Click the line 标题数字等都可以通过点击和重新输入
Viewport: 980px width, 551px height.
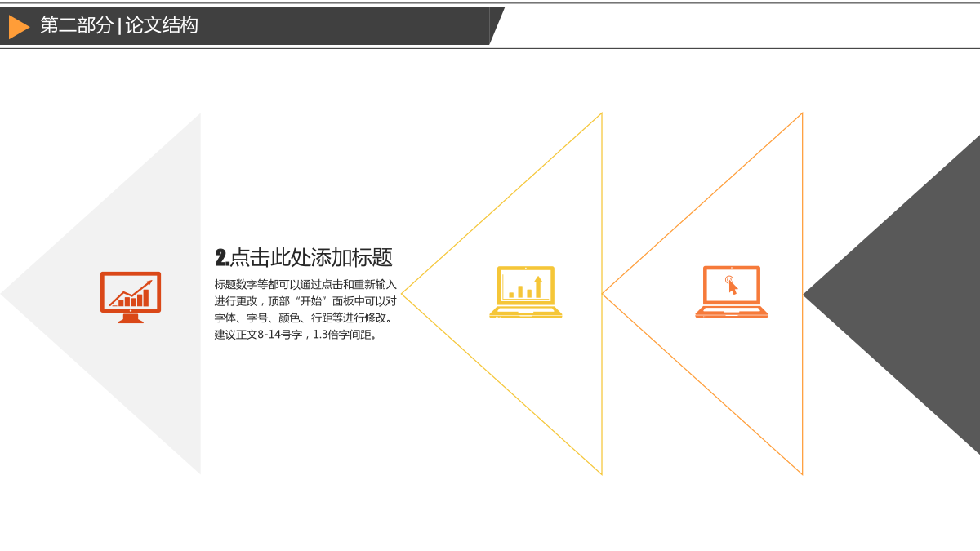tap(305, 285)
